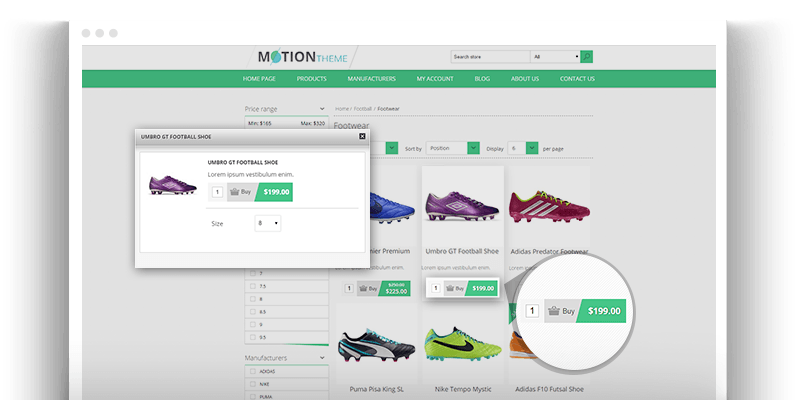Image resolution: width=795 pixels, height=400 pixels.
Task: Close the Umbro GT Football Shoe popup
Action: click(362, 136)
